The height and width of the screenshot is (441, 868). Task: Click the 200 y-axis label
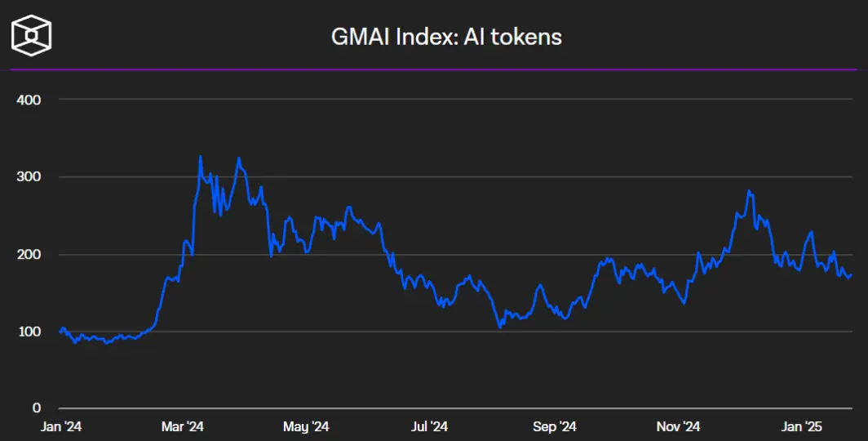tap(29, 254)
